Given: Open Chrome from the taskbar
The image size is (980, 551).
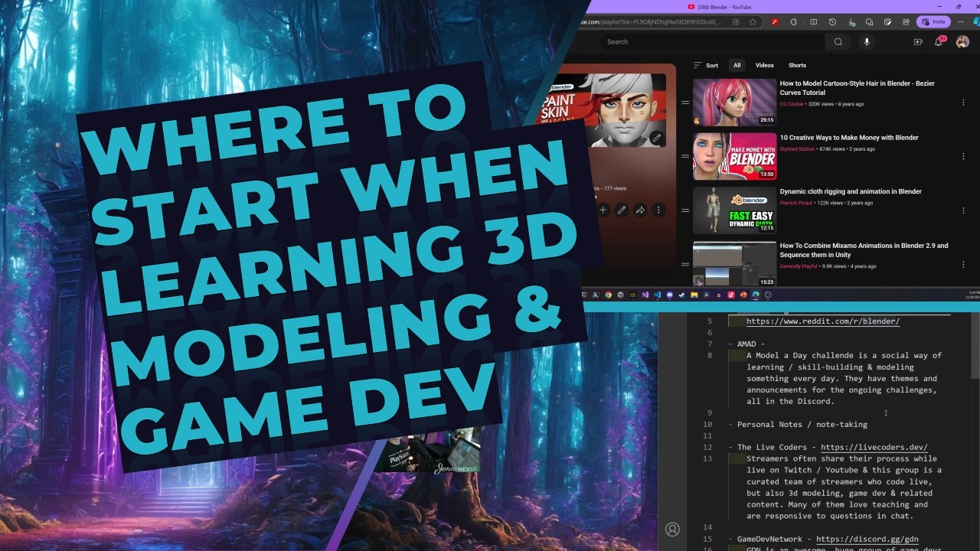Looking at the screenshot, I should [608, 295].
